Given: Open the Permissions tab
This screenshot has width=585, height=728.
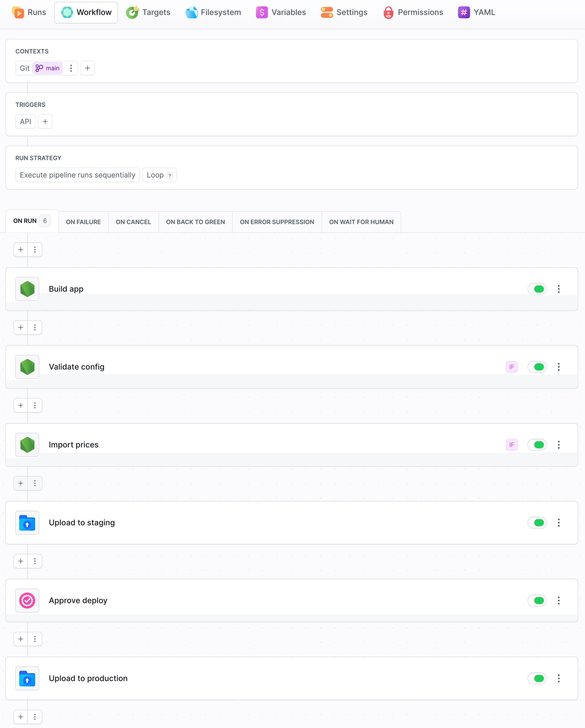Looking at the screenshot, I should tap(413, 12).
